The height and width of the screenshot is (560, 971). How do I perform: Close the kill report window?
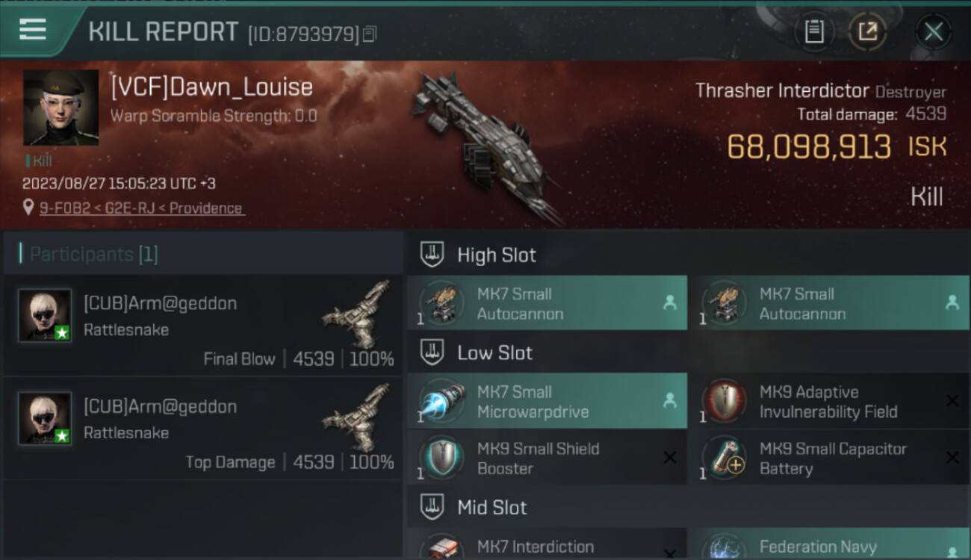click(x=934, y=31)
